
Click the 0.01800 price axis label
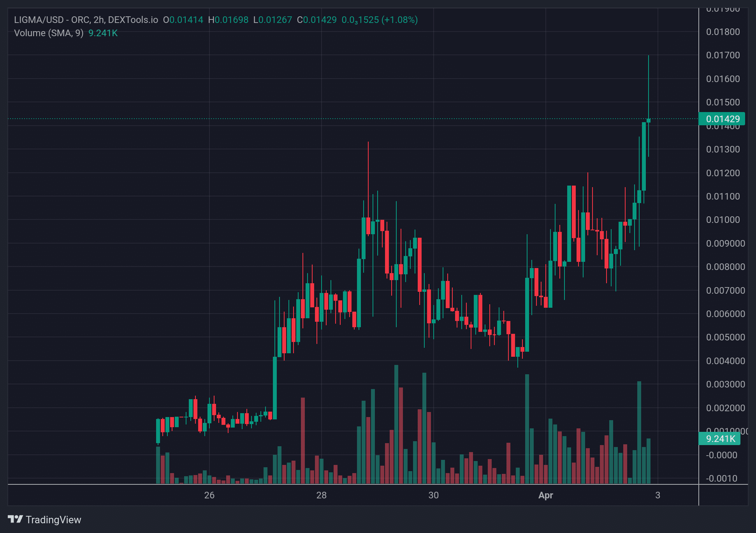tap(723, 32)
